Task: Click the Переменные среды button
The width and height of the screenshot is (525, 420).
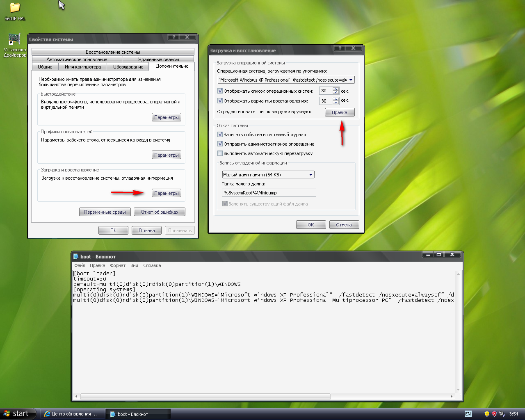Action: coord(105,212)
